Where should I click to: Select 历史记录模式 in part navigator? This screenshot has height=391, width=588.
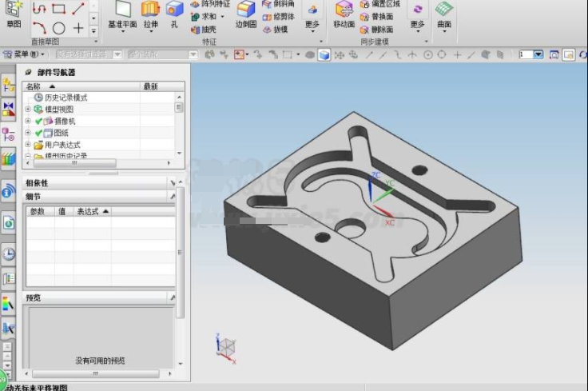[66, 98]
